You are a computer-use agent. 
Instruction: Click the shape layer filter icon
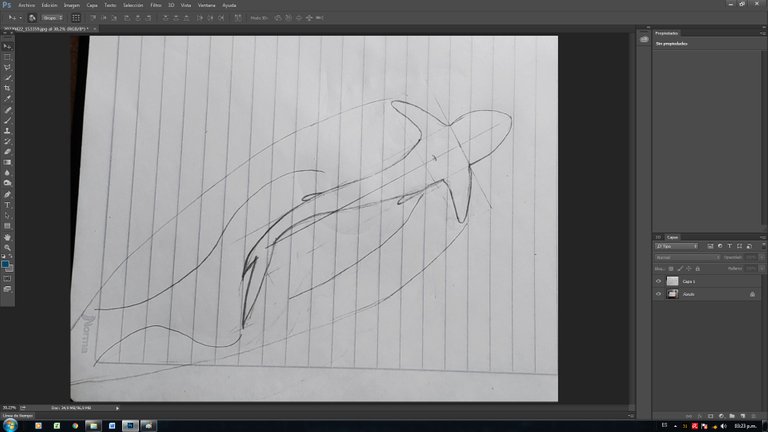739,246
